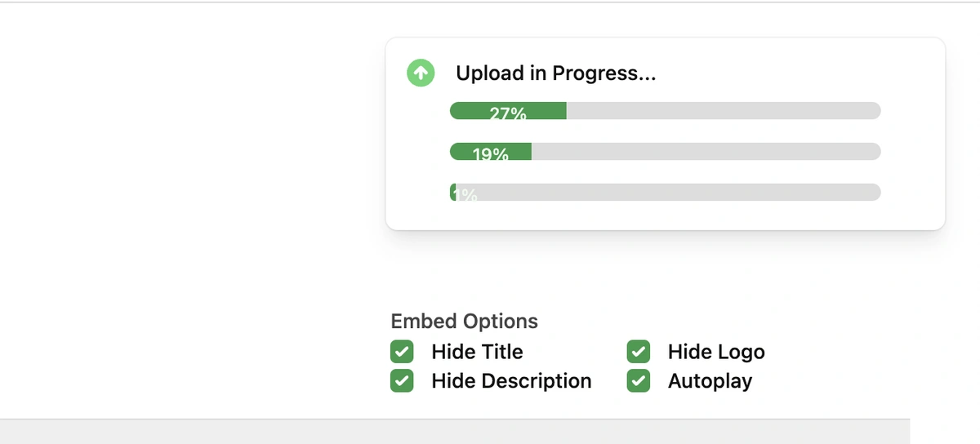Click the "Autoplay" text label
This screenshot has height=444, width=980.
click(x=710, y=381)
